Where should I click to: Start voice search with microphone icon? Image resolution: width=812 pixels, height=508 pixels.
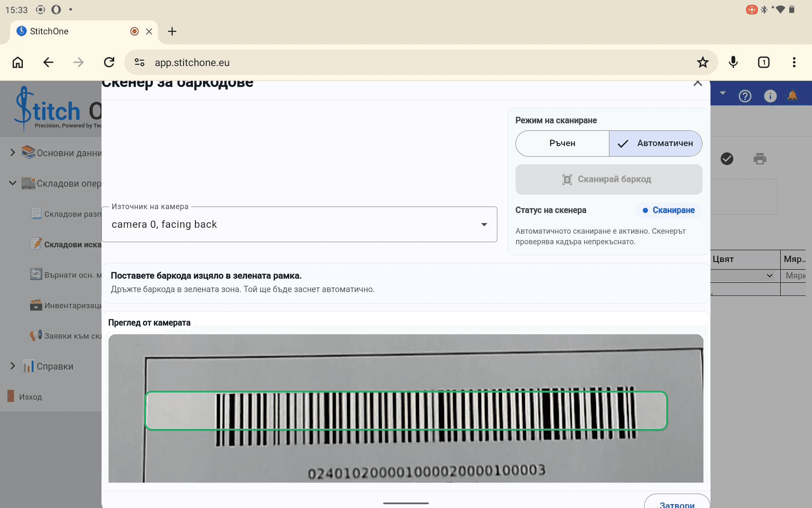(733, 63)
